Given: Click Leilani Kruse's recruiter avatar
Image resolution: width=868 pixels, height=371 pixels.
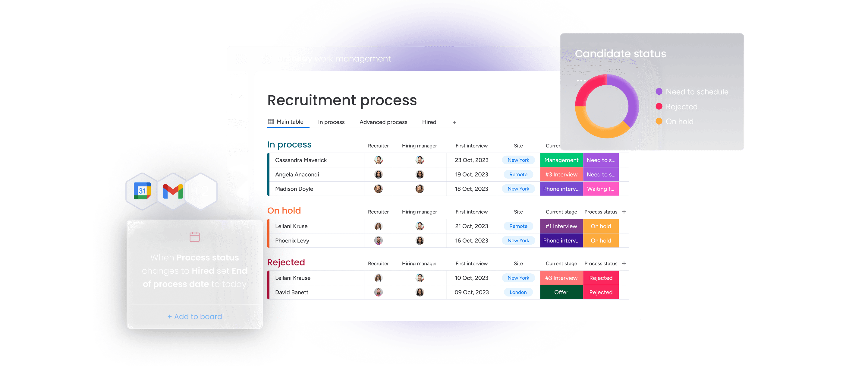Looking at the screenshot, I should click(379, 226).
